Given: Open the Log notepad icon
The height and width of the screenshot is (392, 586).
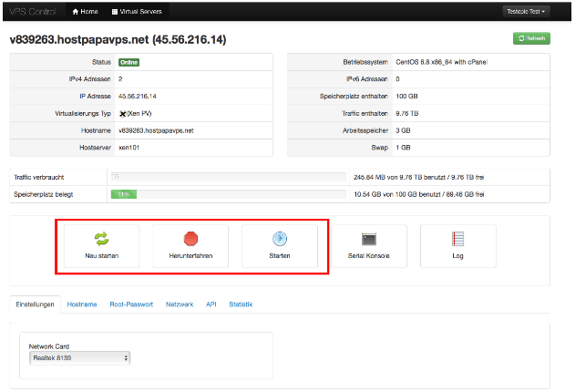Looking at the screenshot, I should pyautogui.click(x=457, y=239).
